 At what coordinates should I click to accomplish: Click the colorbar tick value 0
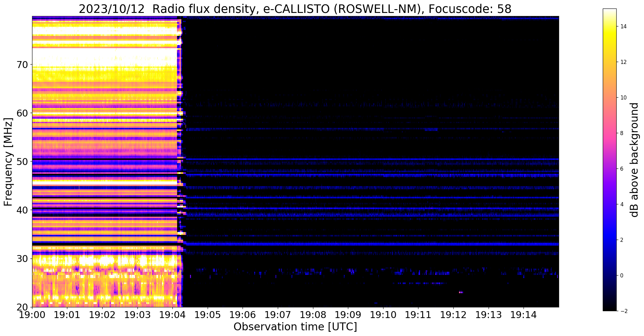click(621, 276)
